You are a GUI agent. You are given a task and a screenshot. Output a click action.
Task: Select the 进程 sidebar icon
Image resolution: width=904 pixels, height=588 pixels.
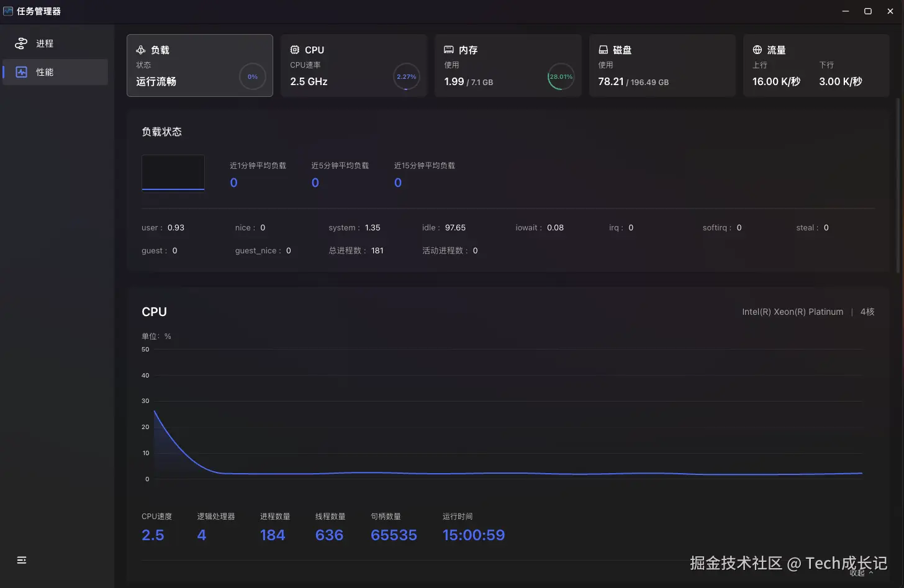point(21,43)
